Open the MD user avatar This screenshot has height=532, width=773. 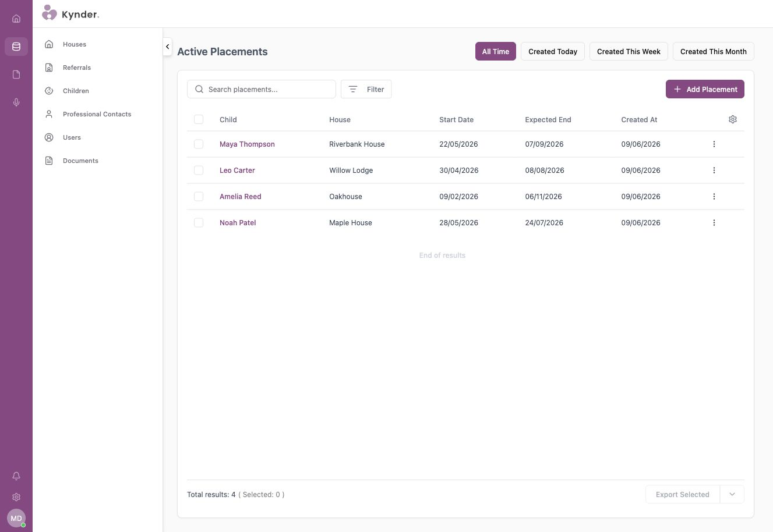16,518
